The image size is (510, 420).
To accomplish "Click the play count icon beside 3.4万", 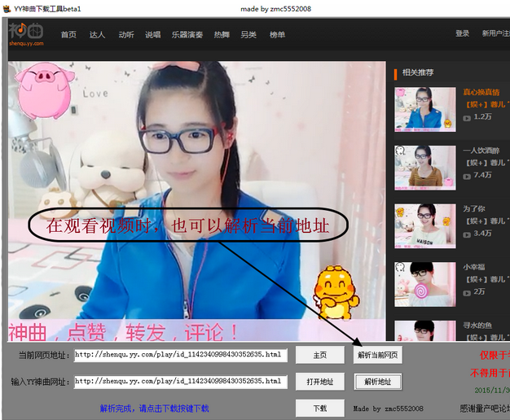I will point(467,234).
